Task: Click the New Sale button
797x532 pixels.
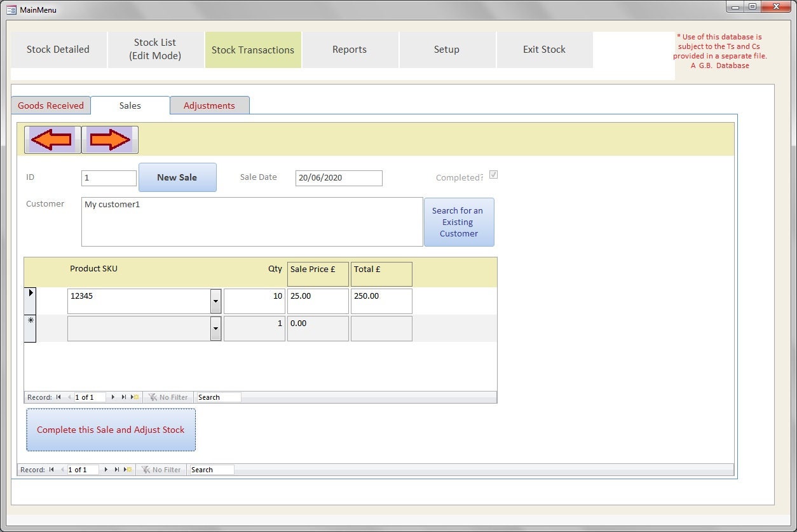Action: (177, 177)
